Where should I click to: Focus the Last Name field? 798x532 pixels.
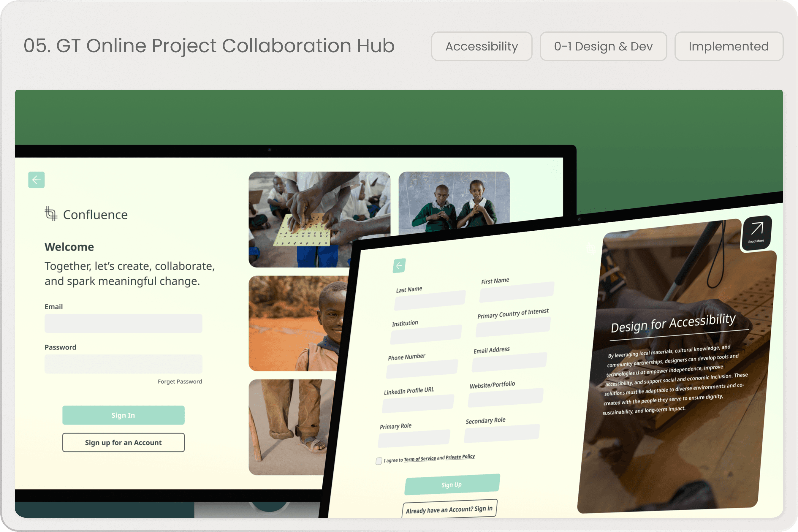click(430, 301)
